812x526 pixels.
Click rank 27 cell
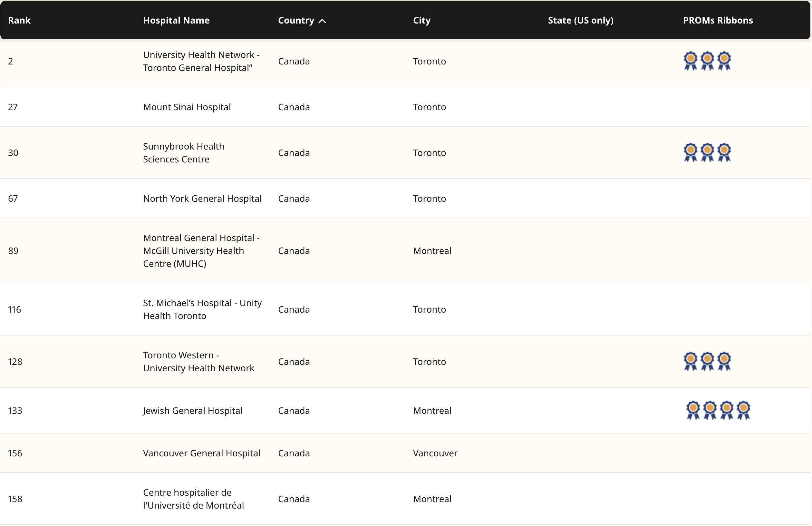coord(13,107)
